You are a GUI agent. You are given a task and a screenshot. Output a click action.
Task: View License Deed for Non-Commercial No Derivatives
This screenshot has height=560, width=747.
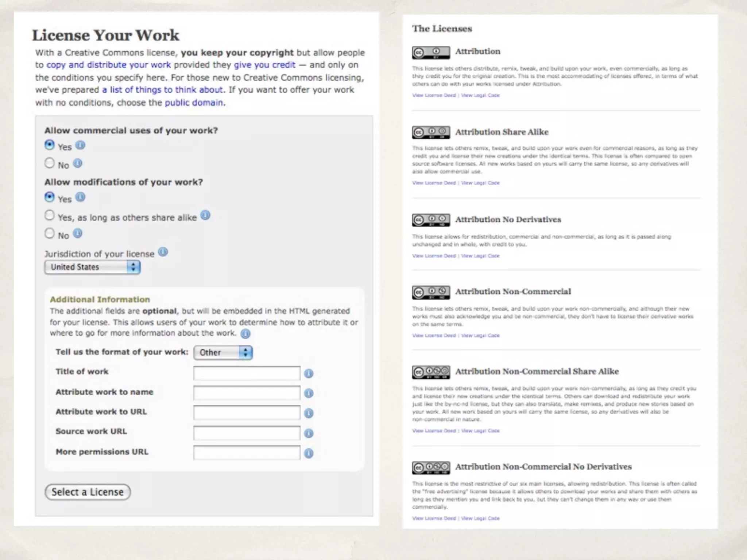(434, 518)
